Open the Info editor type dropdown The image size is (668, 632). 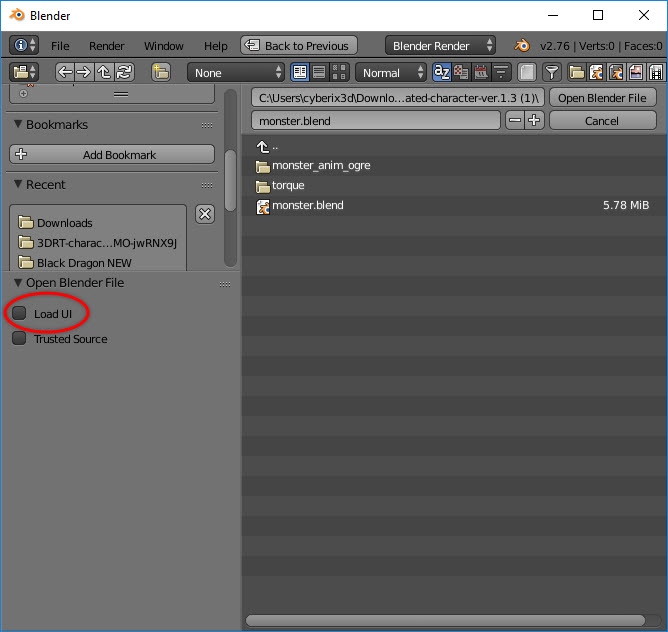click(x=24, y=45)
